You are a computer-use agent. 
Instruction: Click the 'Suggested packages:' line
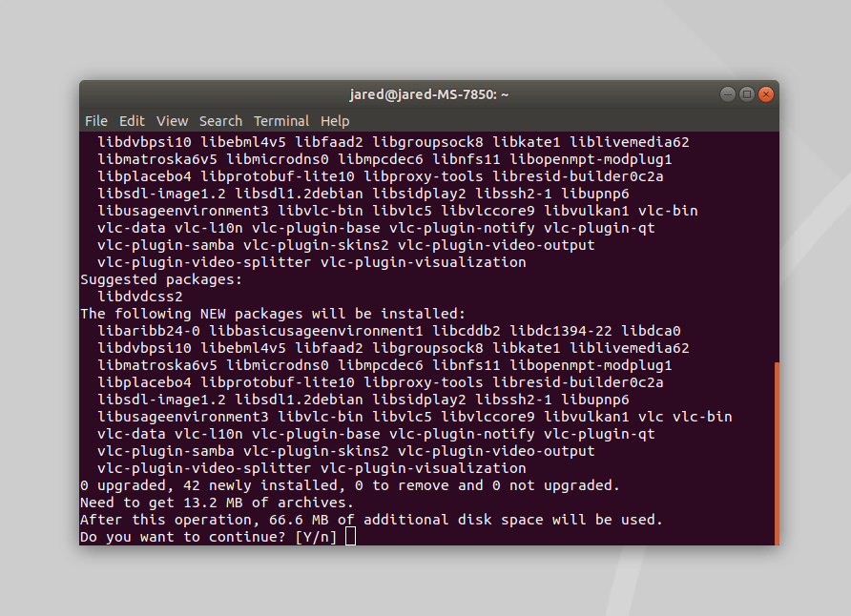(160, 279)
